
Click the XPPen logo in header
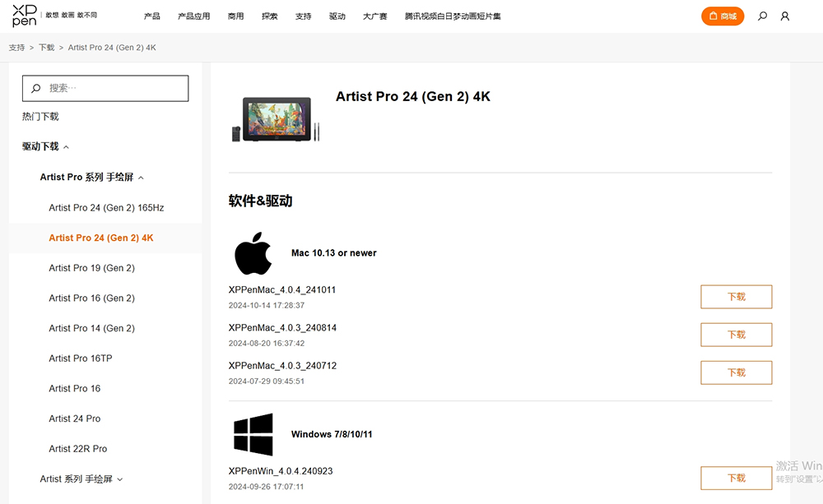[x=25, y=16]
